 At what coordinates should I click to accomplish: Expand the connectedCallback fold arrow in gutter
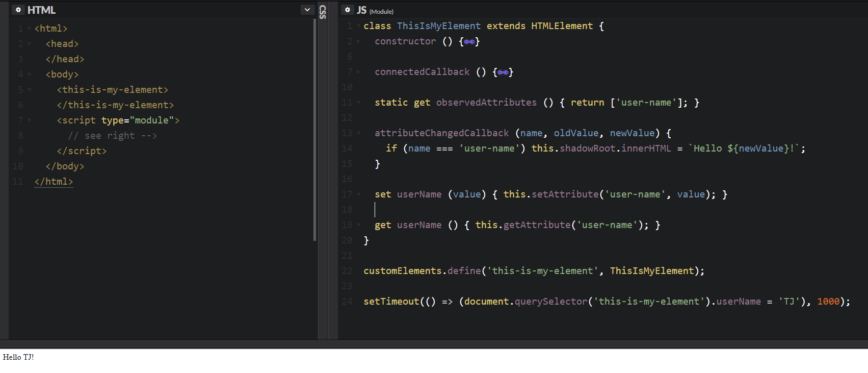(x=359, y=72)
